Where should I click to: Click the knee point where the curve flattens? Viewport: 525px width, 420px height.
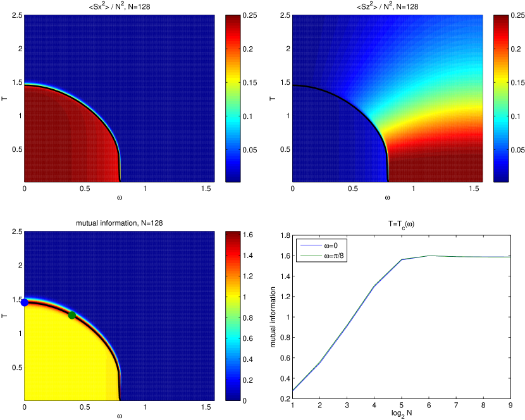pyautogui.click(x=402, y=259)
